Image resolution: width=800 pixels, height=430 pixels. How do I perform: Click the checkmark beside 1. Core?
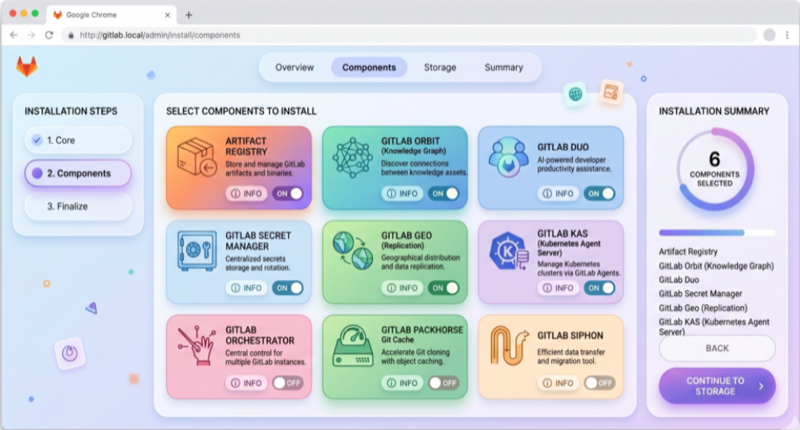[37, 140]
